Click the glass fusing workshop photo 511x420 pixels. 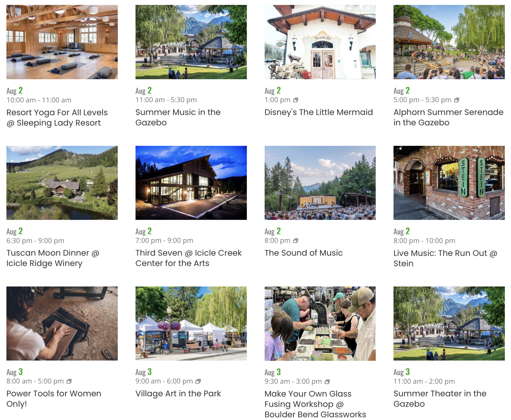[x=320, y=323]
